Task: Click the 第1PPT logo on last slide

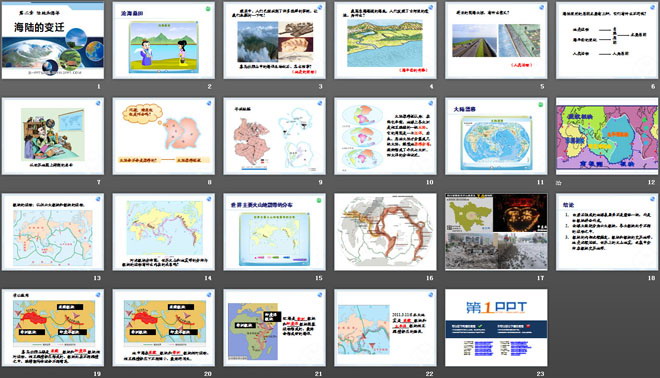Action: (496, 308)
